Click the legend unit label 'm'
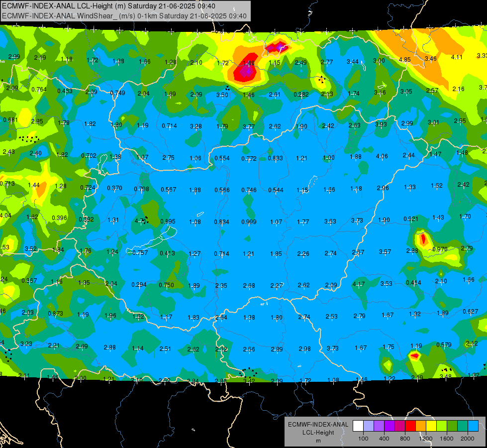The height and width of the screenshot is (448, 487). (318, 441)
